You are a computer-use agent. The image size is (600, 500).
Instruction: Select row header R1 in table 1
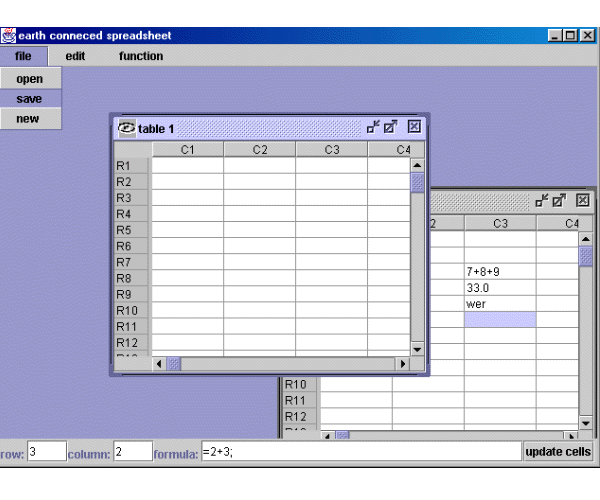point(131,166)
